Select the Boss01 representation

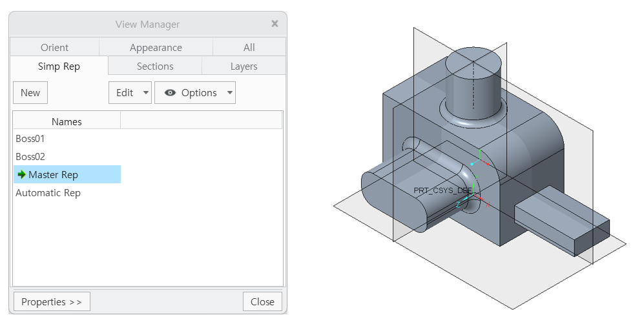pos(30,139)
